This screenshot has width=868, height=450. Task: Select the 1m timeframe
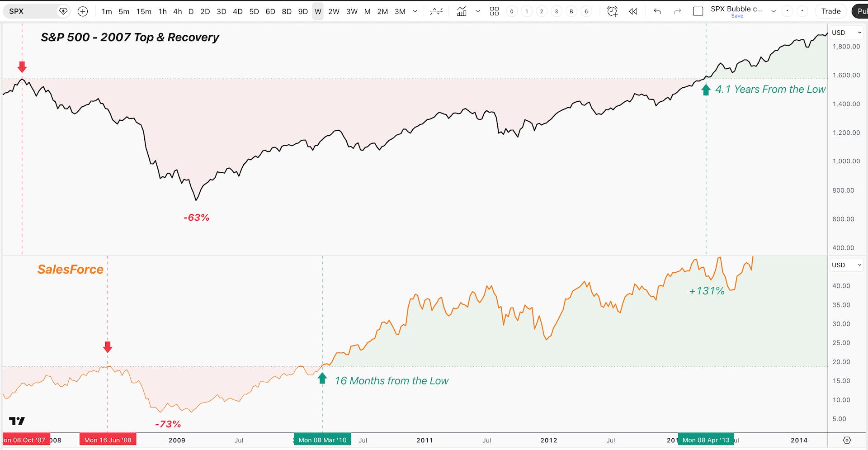pyautogui.click(x=107, y=11)
